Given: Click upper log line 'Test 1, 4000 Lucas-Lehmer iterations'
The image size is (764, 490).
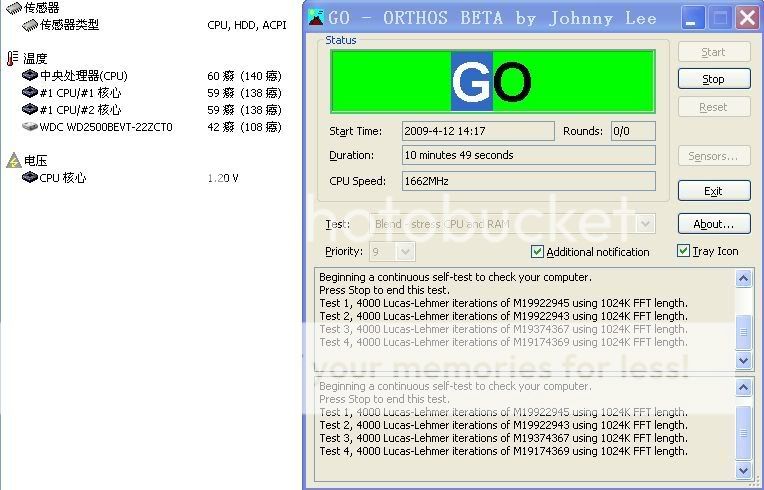Looking at the screenshot, I should pyautogui.click(x=503, y=303).
